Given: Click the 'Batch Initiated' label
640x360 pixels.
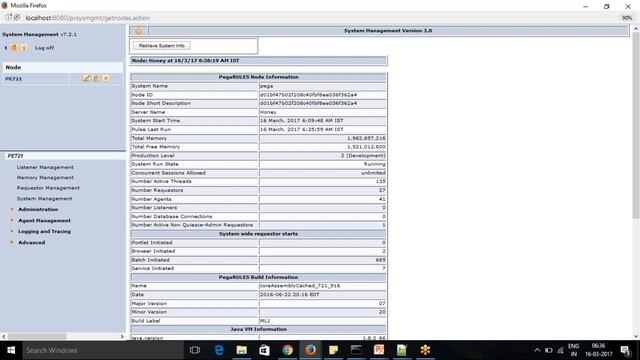Looking at the screenshot, I should (150, 260).
